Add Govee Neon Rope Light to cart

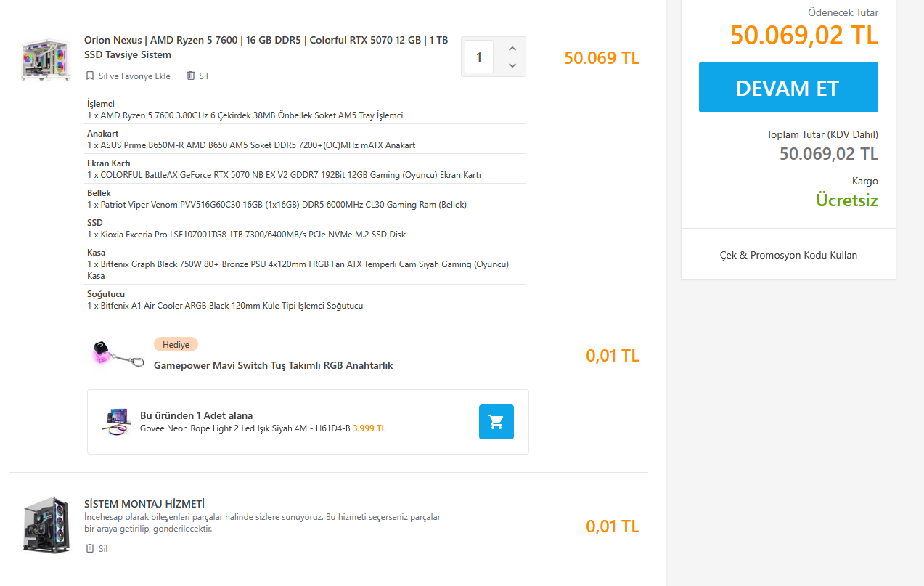(x=496, y=422)
